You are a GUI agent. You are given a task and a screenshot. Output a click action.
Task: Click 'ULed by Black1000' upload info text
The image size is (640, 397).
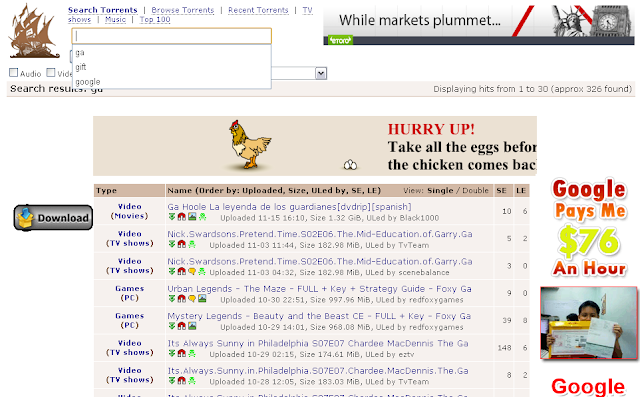click(402, 218)
